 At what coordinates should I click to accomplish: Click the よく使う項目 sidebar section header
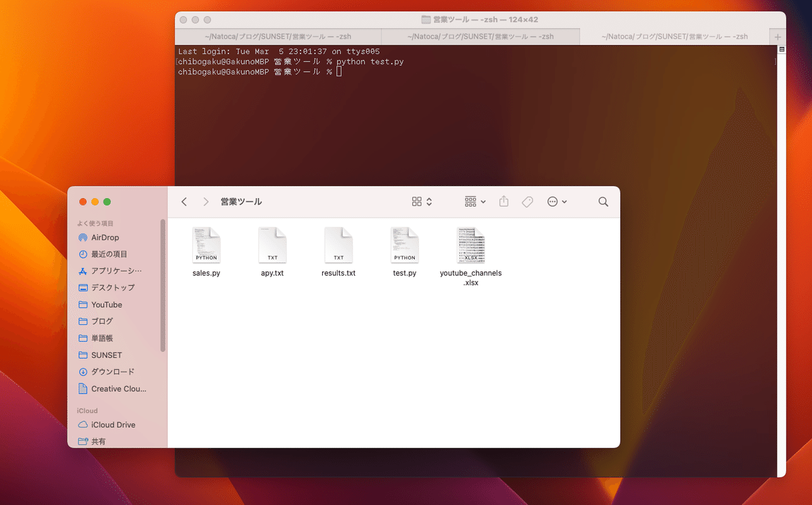pyautogui.click(x=95, y=223)
